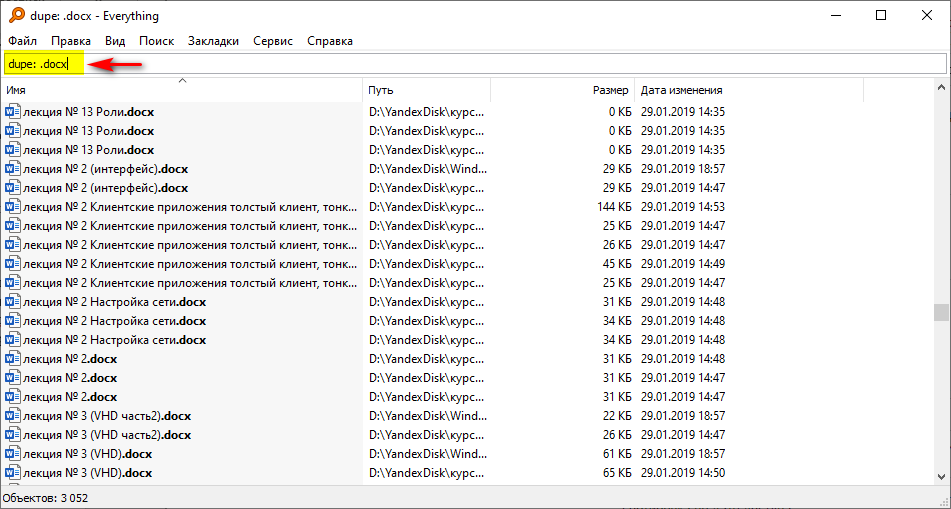Viewport: 951px width, 509px height.
Task: Click the Everything app icon in title bar
Action: coord(16,15)
